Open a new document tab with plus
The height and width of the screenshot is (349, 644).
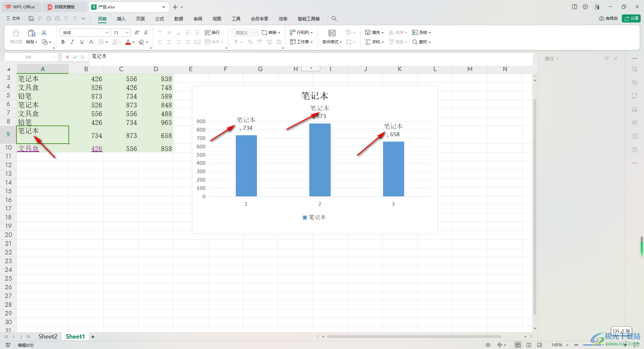coord(175,7)
